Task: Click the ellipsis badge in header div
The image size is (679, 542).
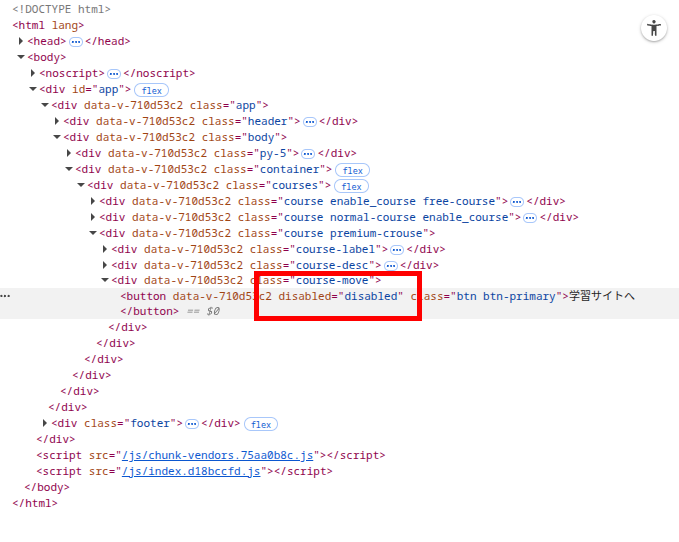Action: click(x=310, y=122)
